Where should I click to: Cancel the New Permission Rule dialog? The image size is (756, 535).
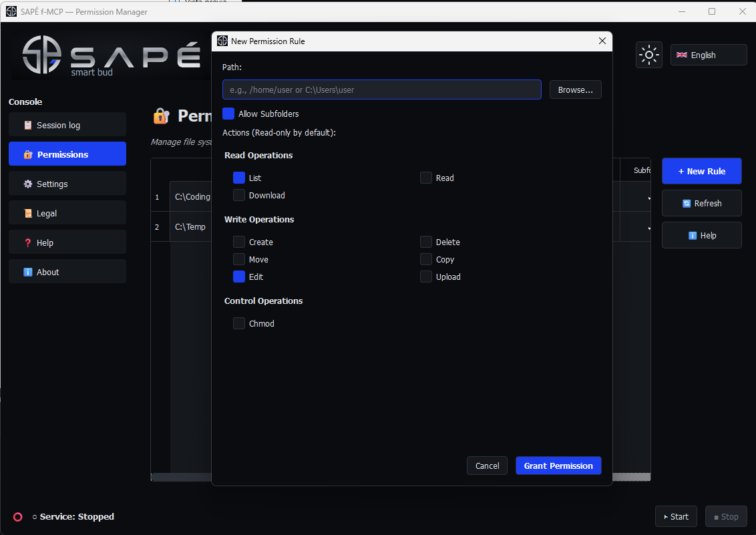pyautogui.click(x=487, y=466)
